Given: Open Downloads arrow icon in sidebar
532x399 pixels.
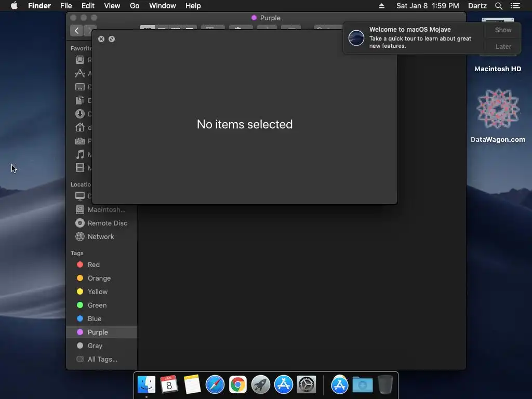Looking at the screenshot, I should pos(79,114).
